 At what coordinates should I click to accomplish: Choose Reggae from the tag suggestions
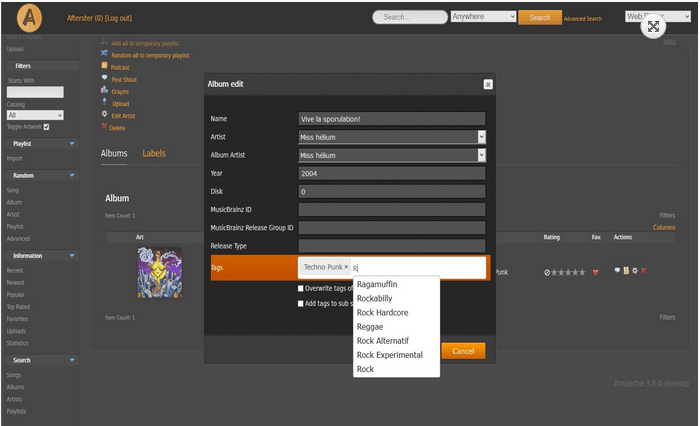click(x=371, y=326)
